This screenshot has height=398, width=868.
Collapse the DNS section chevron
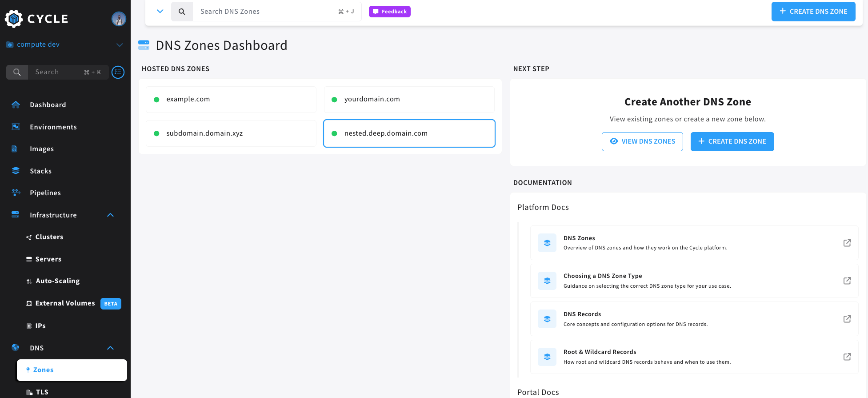(x=111, y=348)
